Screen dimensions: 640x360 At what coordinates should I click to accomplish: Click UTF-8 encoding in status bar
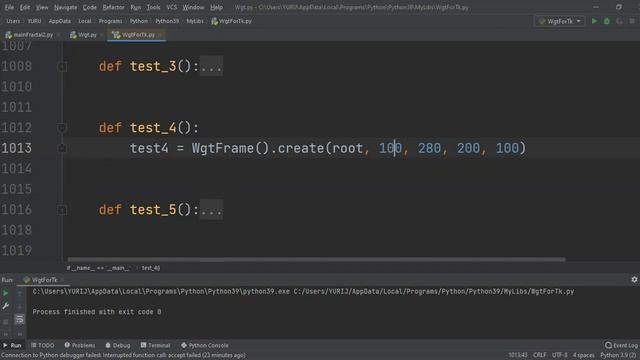pyautogui.click(x=559, y=356)
